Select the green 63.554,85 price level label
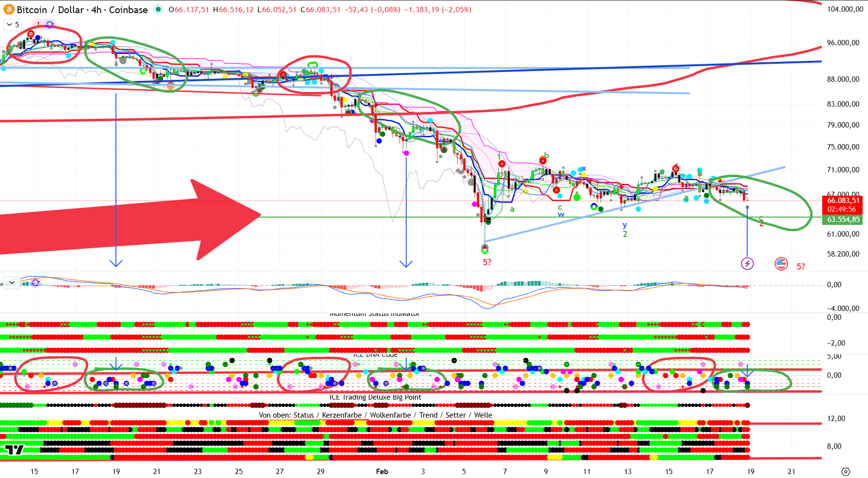The height and width of the screenshot is (478, 868). (843, 220)
